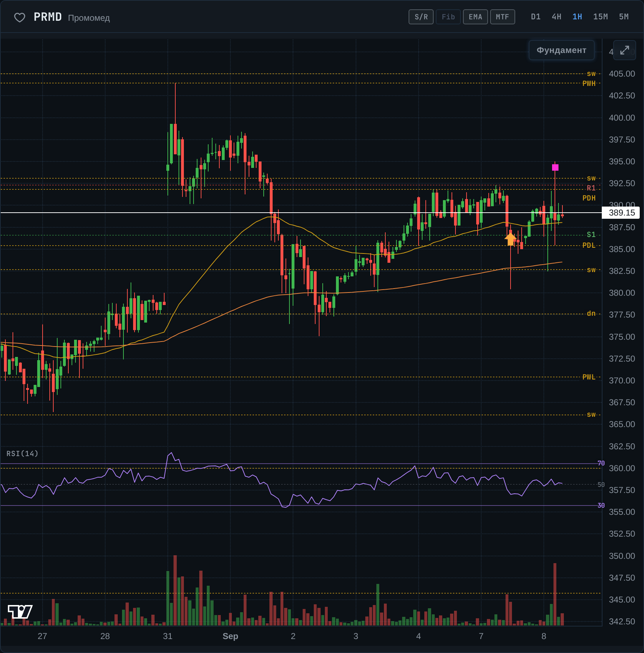Toggle MTF overlay
The width and height of the screenshot is (644, 653).
click(x=503, y=17)
